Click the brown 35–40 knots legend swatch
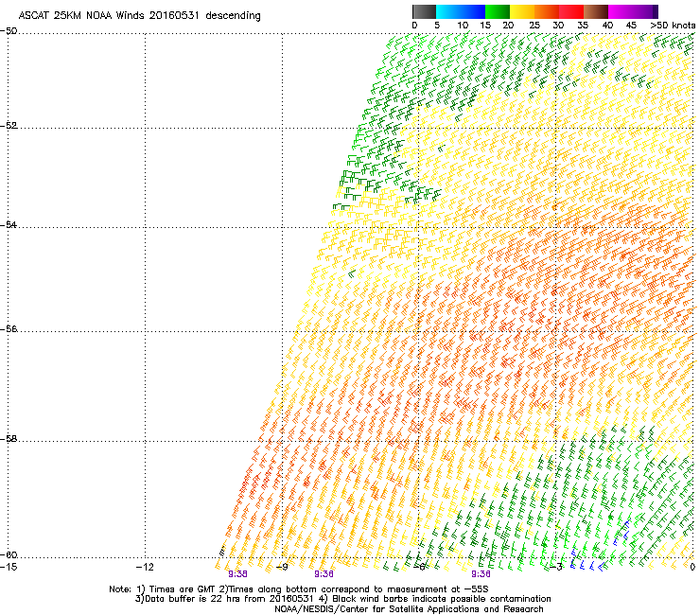 point(596,11)
